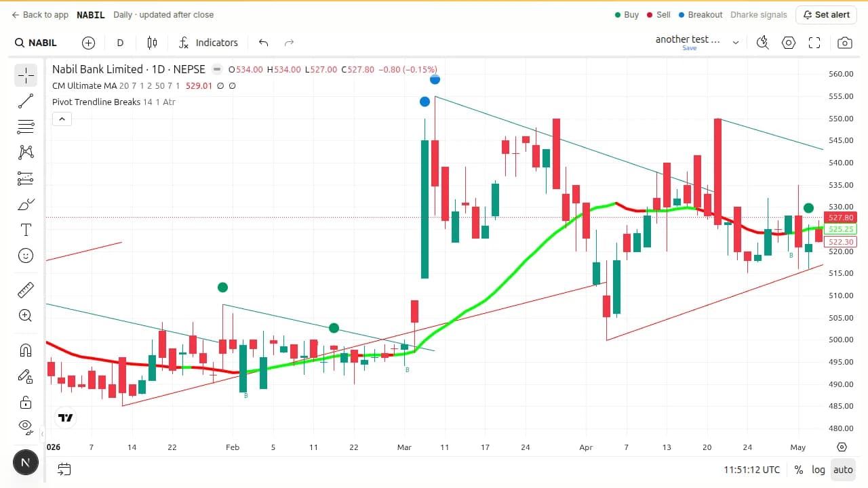Open the 11:51:12 UTC timezone menu
The image size is (868, 488).
point(751,470)
